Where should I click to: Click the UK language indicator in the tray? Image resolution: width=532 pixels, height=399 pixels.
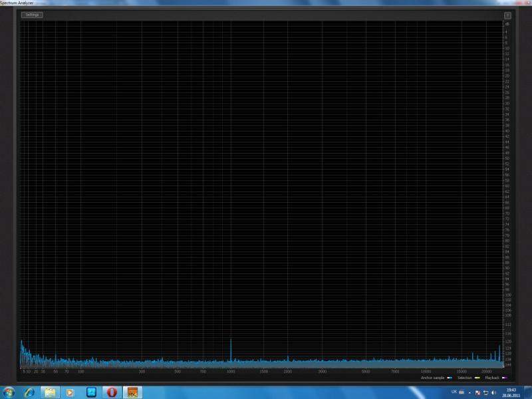pyautogui.click(x=454, y=392)
